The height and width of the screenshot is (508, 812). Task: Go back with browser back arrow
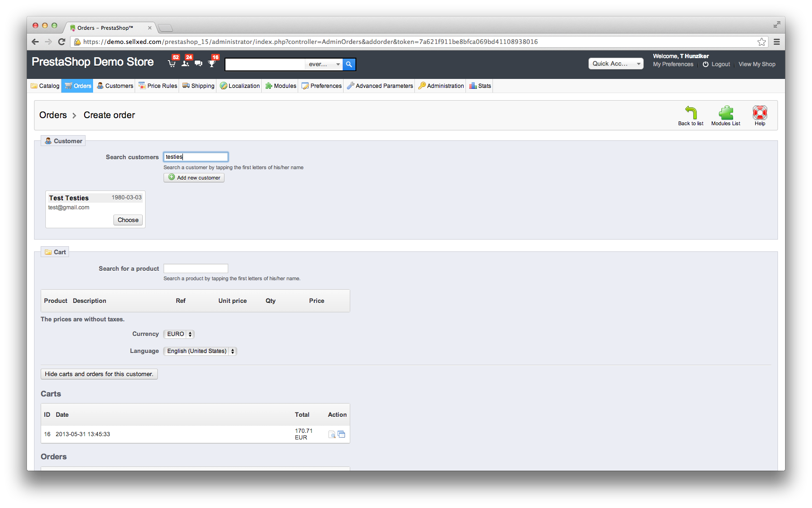35,42
